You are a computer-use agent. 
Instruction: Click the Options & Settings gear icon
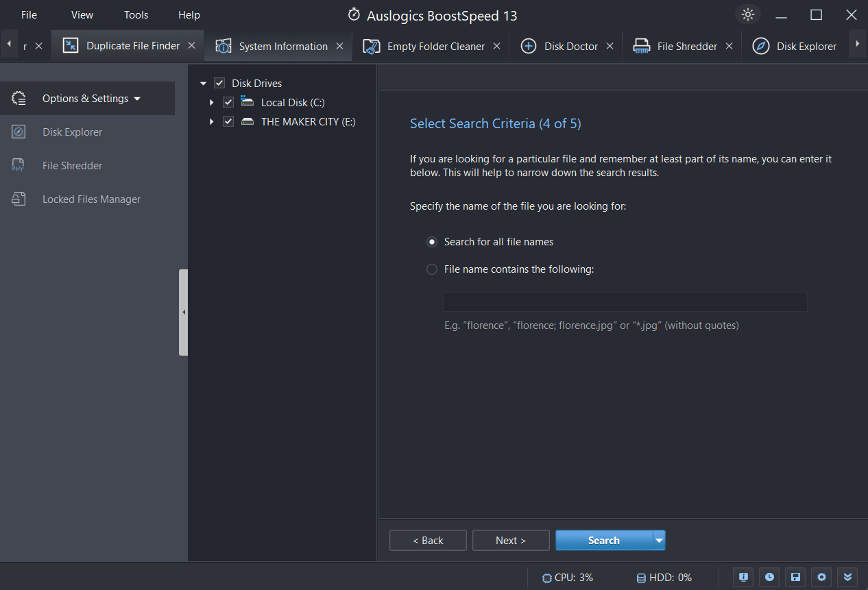coord(19,99)
